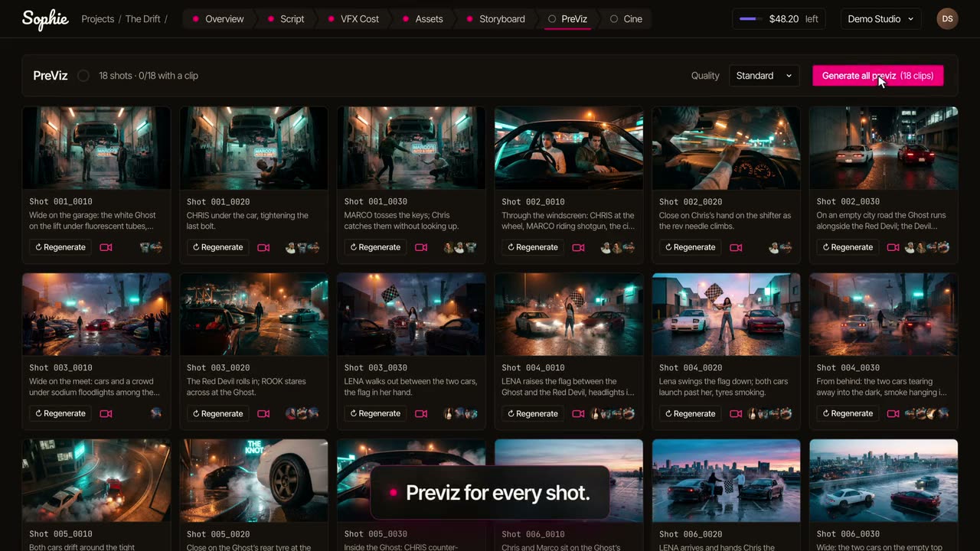Open the Quality dropdown set to Standard
The image size is (980, 551).
764,76
